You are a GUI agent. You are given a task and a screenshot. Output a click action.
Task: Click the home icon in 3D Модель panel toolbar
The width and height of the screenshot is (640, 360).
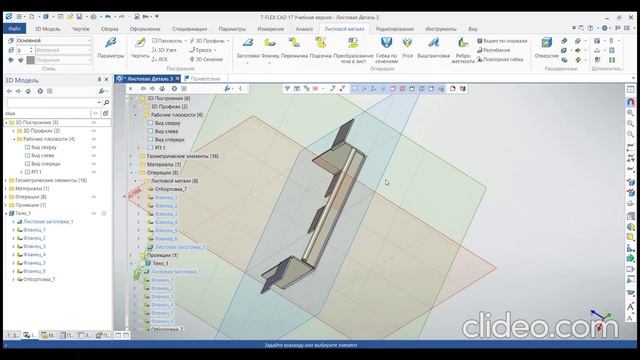click(28, 91)
